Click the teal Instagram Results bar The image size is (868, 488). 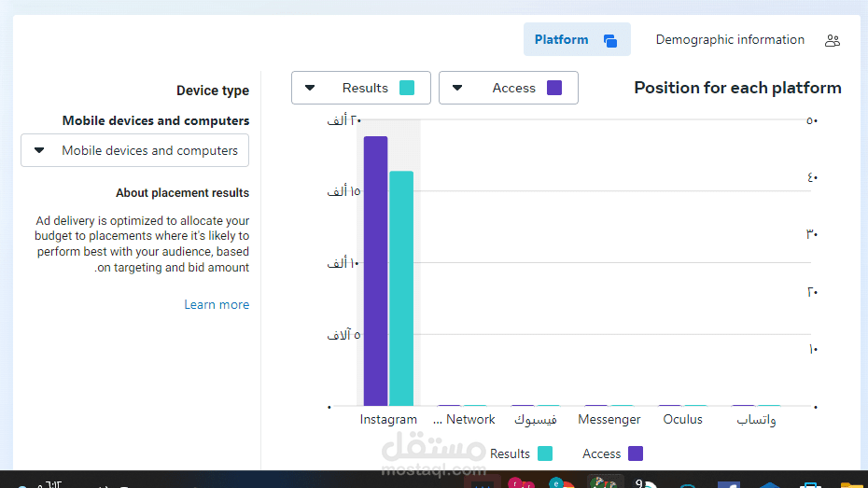tap(401, 288)
